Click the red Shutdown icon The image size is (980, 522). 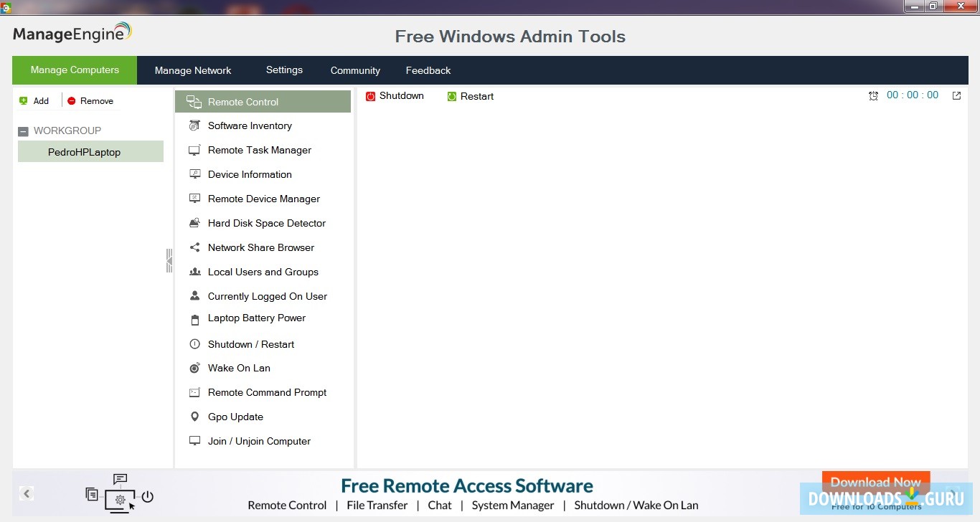(x=369, y=95)
